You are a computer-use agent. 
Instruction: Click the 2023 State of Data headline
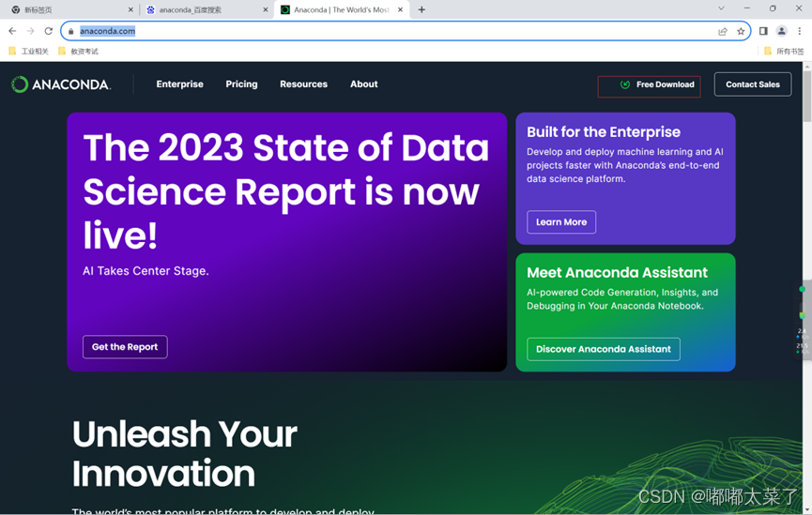point(286,191)
